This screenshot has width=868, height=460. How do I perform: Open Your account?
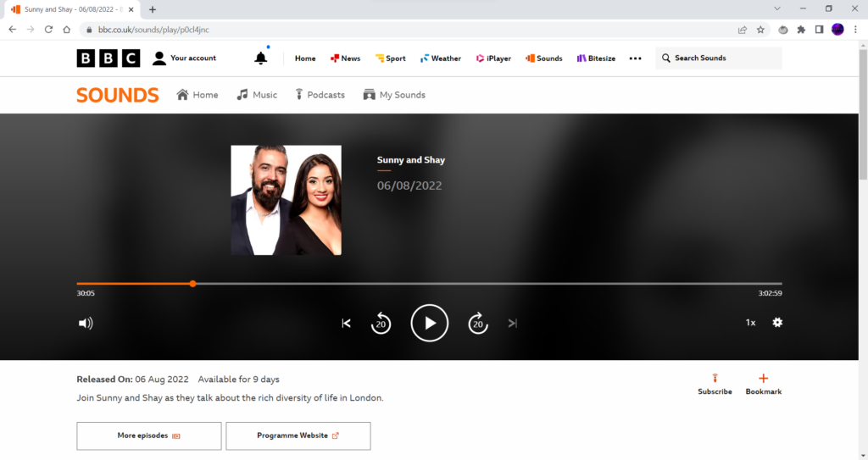[184, 58]
